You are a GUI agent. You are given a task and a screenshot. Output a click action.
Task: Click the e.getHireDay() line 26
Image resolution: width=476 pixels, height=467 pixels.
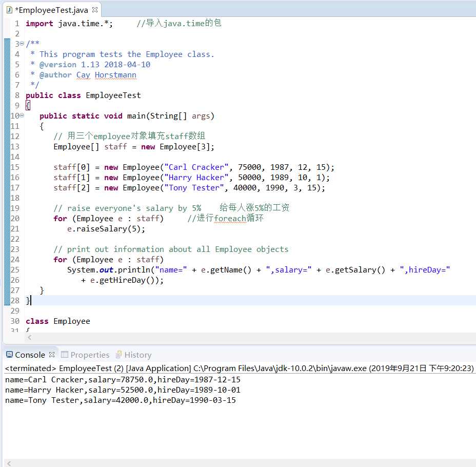[x=123, y=280]
